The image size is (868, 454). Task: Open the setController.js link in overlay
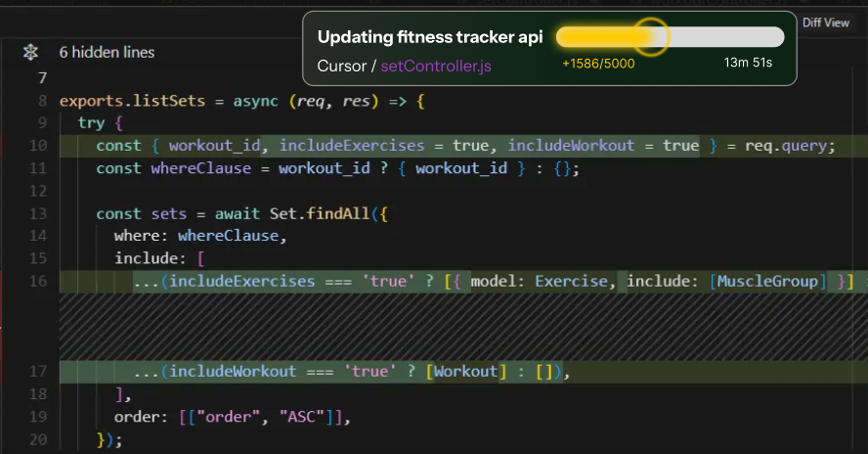pyautogui.click(x=436, y=66)
